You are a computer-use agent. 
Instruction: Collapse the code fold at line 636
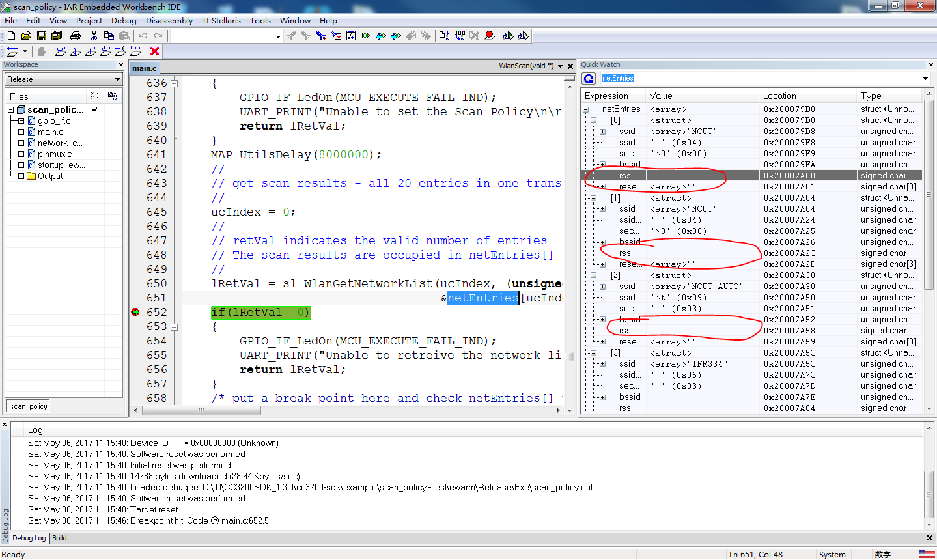coord(174,83)
